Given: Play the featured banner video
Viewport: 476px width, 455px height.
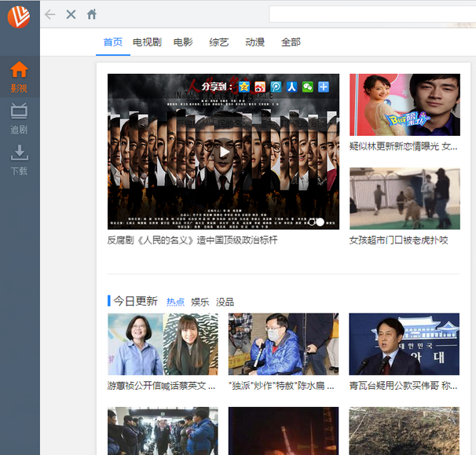Looking at the screenshot, I should tap(224, 152).
